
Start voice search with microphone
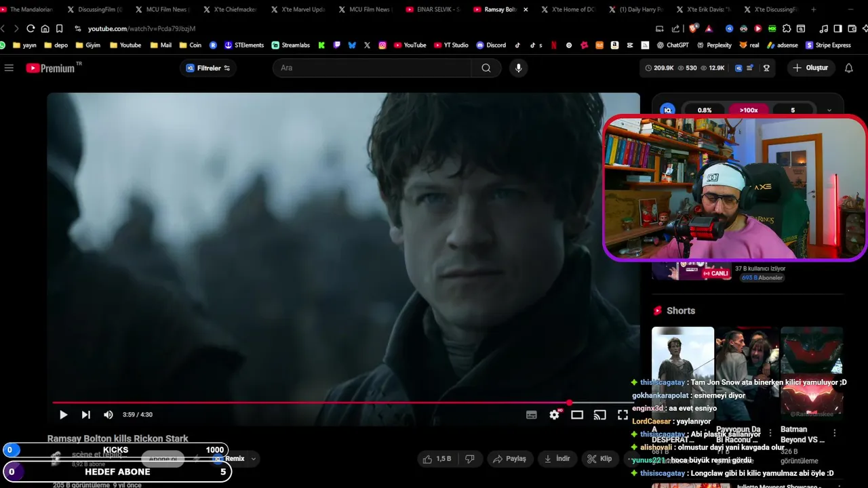pyautogui.click(x=519, y=68)
